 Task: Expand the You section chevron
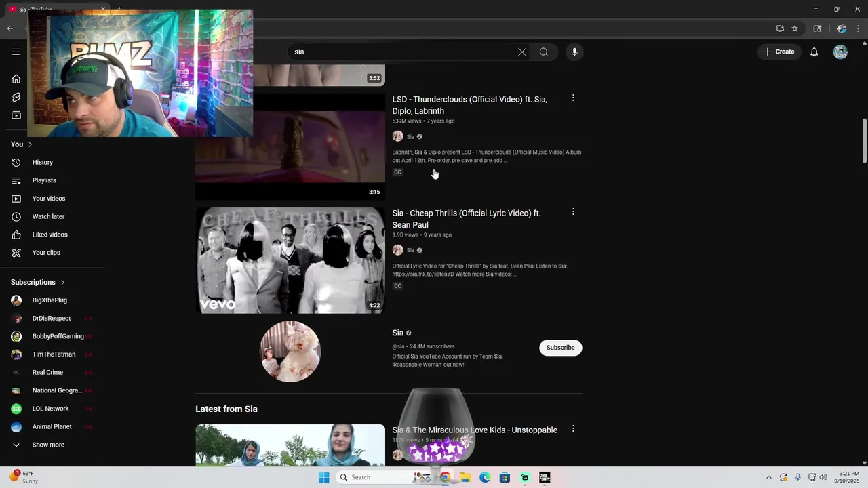pyautogui.click(x=30, y=144)
